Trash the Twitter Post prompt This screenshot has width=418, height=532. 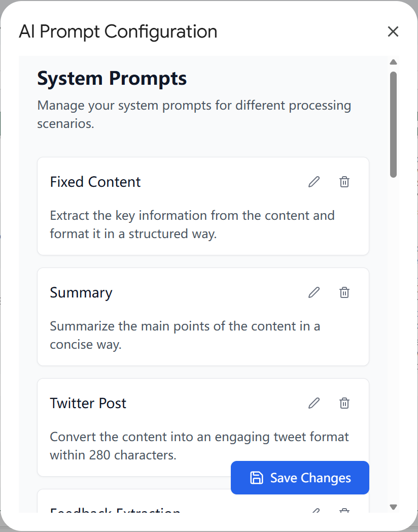click(344, 403)
